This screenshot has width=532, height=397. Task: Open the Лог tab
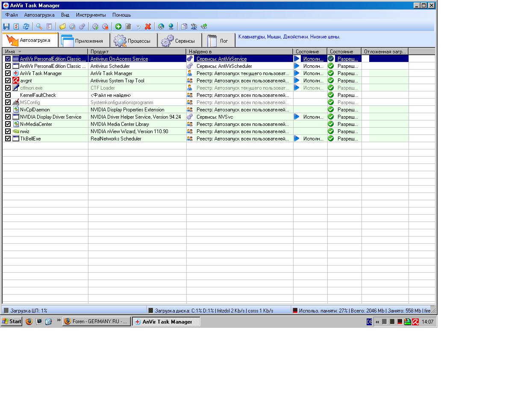coord(219,41)
